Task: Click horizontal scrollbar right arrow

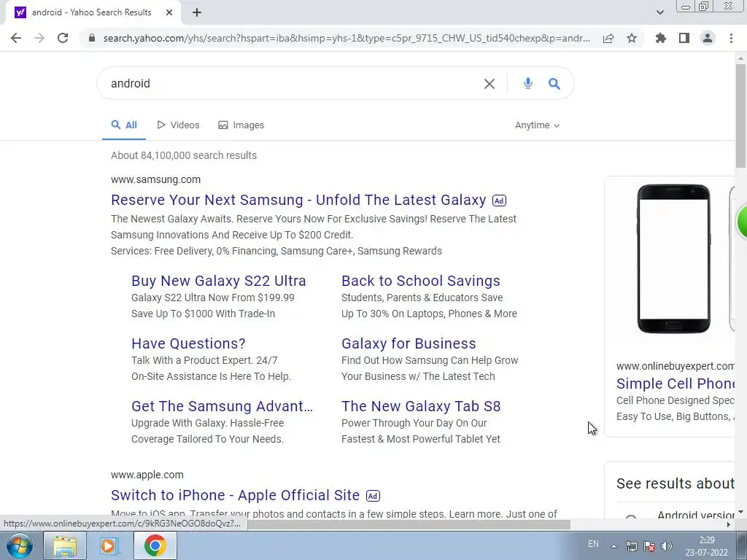Action: pos(729,524)
